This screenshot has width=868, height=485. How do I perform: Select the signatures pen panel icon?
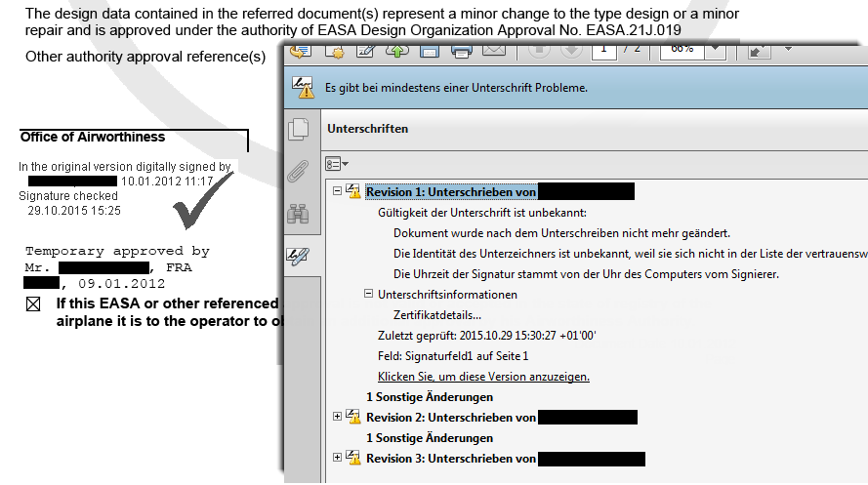(298, 256)
